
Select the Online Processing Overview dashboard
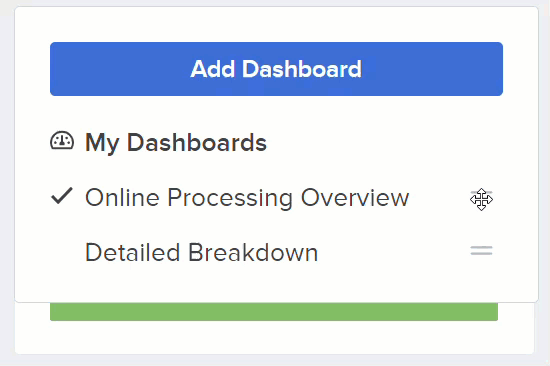click(x=247, y=198)
